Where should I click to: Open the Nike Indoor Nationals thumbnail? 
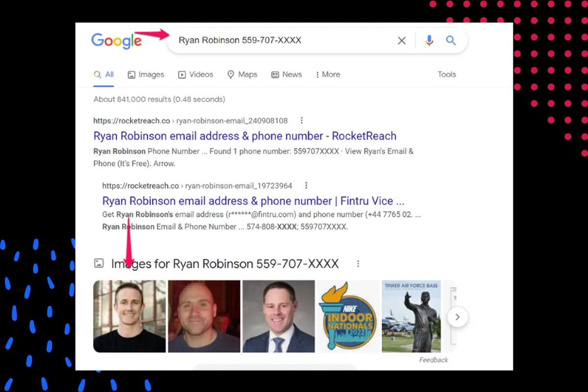pyautogui.click(x=348, y=317)
